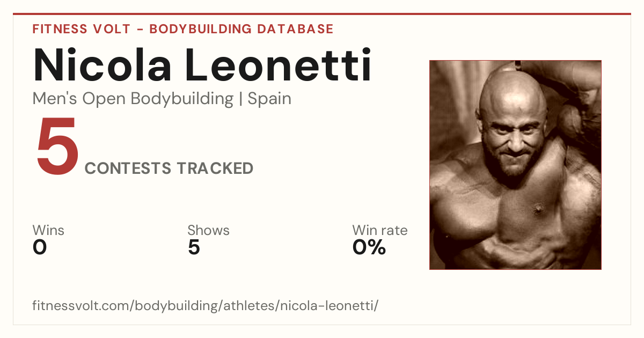Screen dimensions: 644x338
Task: Click the Shows value 5
Action: (x=194, y=247)
